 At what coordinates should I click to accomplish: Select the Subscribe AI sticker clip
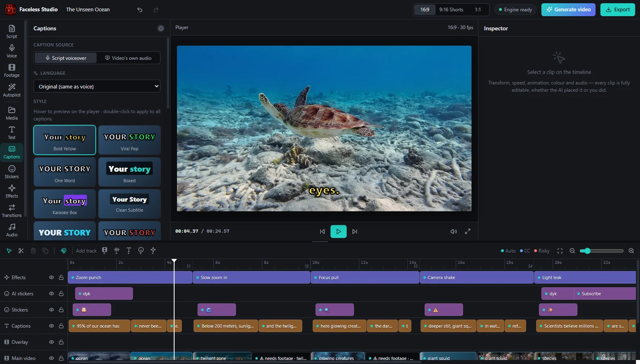[605, 294]
